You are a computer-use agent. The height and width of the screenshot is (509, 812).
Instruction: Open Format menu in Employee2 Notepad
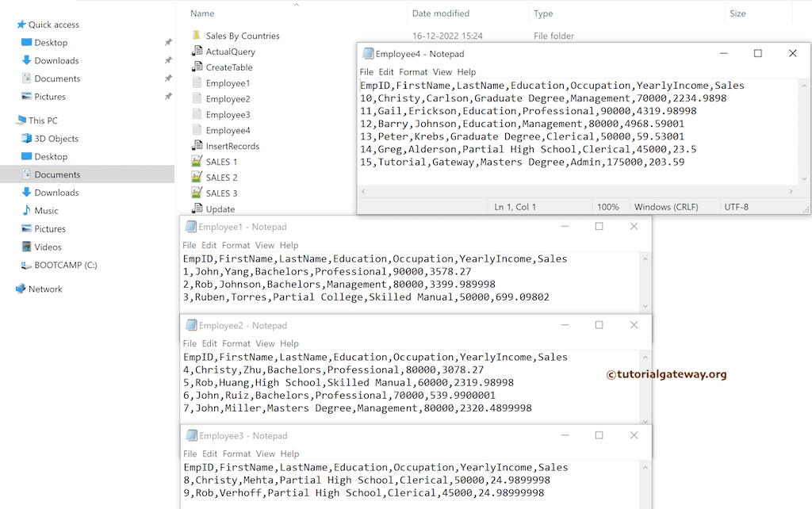[x=236, y=344]
